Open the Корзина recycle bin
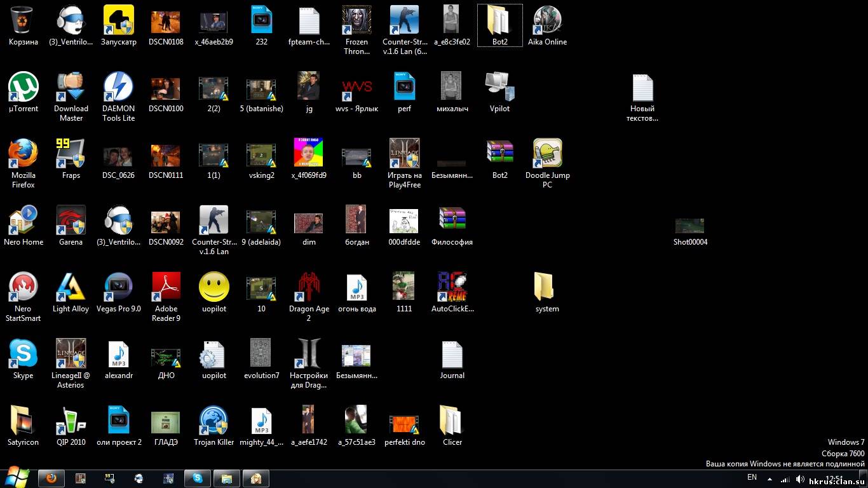 click(24, 21)
